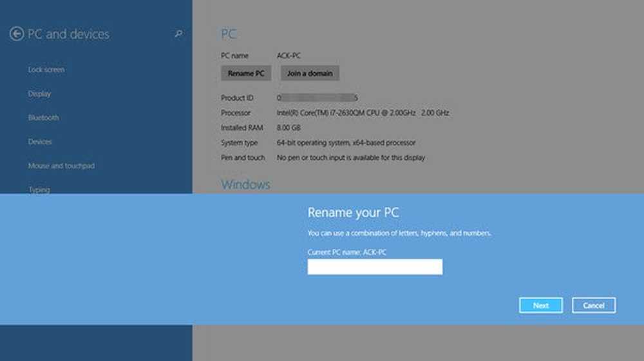Select the Devices settings item

40,142
